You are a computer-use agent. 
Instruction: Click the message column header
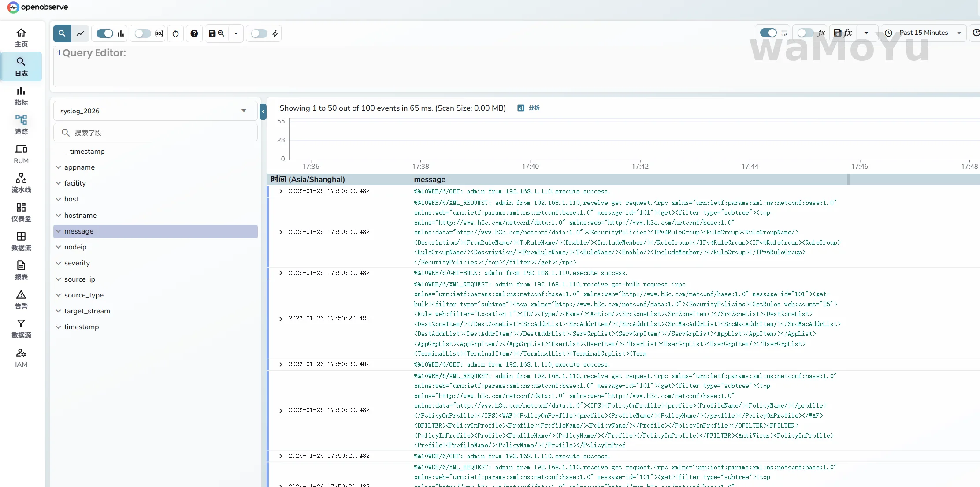[430, 180]
